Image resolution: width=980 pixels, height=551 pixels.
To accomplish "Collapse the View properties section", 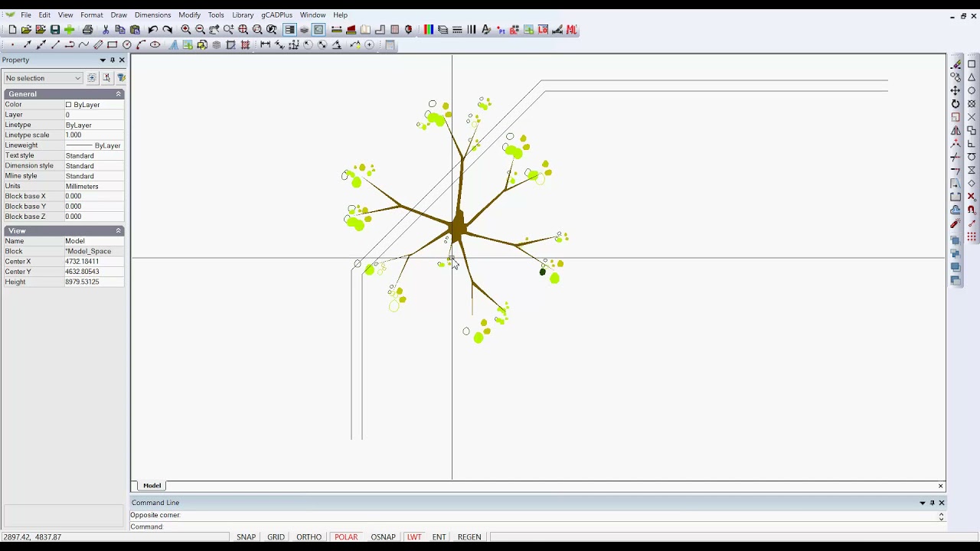I will coord(119,231).
